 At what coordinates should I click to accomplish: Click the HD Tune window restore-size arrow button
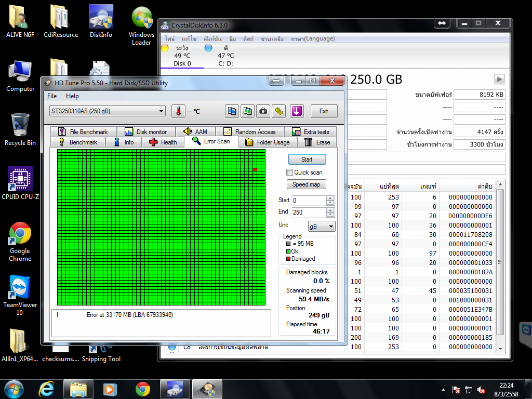(276, 81)
